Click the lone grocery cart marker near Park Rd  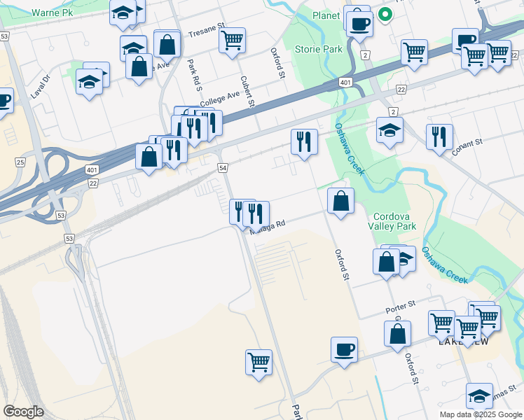click(x=258, y=363)
